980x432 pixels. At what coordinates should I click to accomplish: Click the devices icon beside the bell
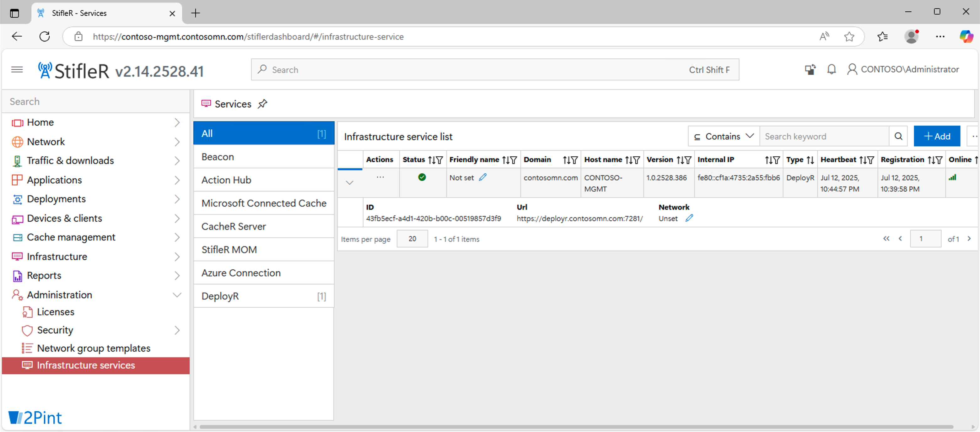coord(810,69)
